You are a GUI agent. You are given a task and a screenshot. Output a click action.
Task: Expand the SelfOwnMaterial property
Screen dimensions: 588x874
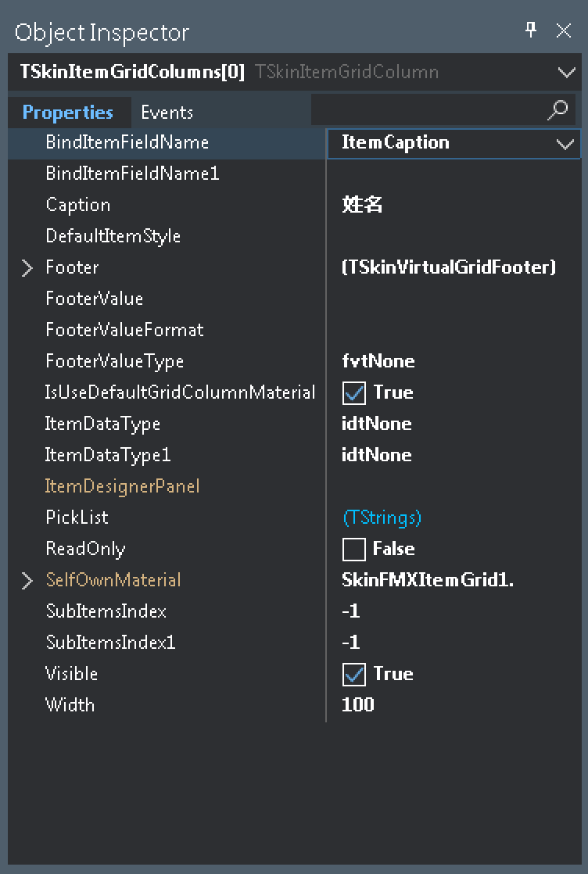coord(27,581)
